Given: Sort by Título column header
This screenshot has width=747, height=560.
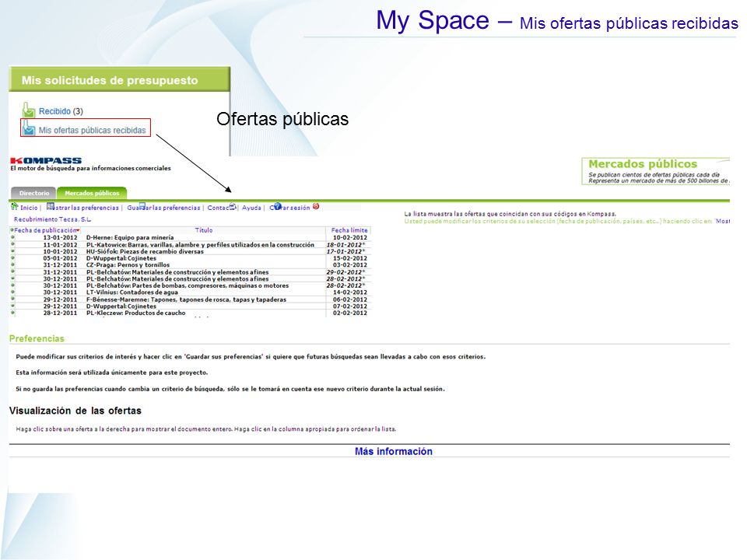Looking at the screenshot, I should tap(204, 230).
